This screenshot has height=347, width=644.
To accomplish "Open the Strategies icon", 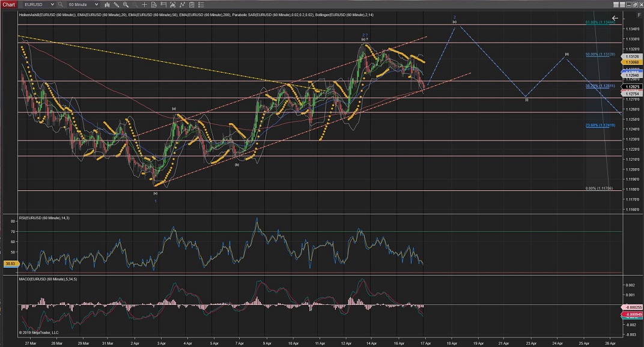I will click(x=192, y=4).
